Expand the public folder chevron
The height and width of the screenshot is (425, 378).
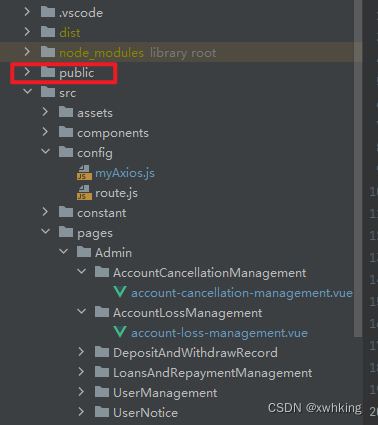[x=27, y=72]
